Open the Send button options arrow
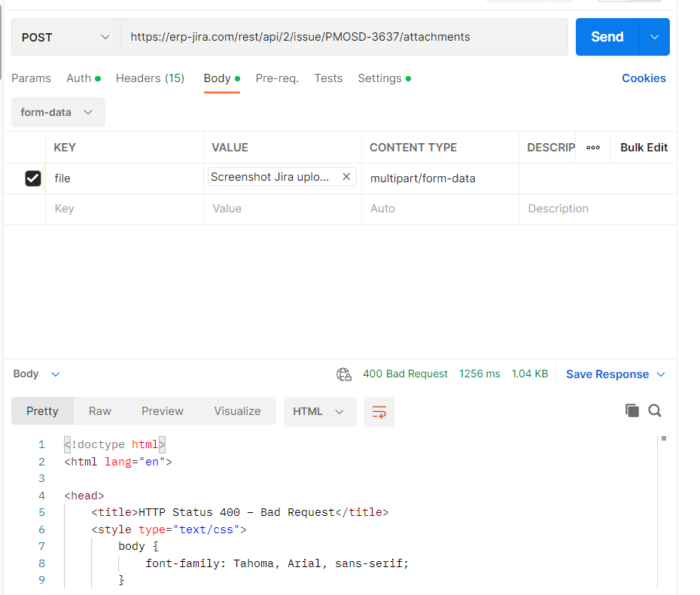This screenshot has width=700, height=595. coord(655,37)
